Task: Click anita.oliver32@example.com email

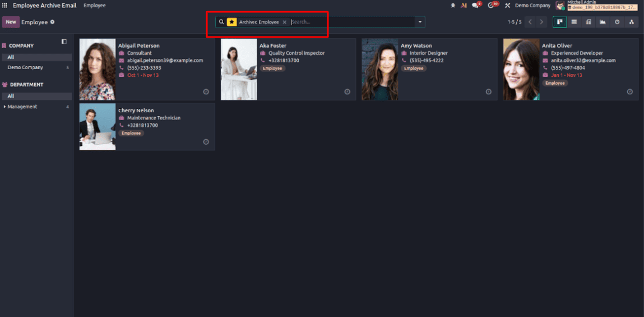Action: (583, 61)
